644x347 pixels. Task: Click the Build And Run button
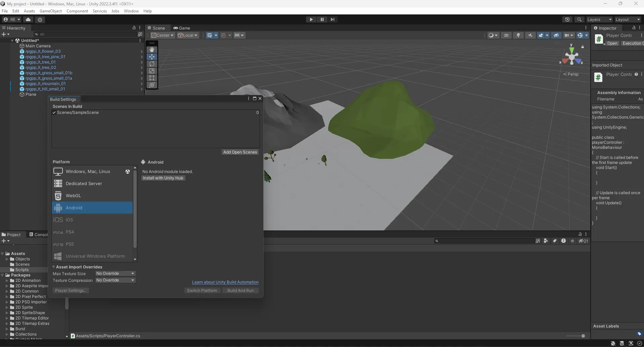[241, 291]
